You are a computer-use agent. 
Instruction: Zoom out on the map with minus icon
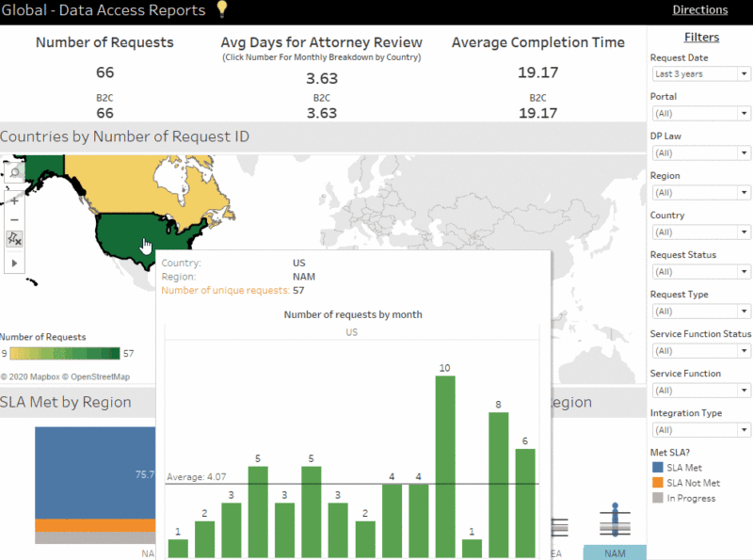click(14, 219)
